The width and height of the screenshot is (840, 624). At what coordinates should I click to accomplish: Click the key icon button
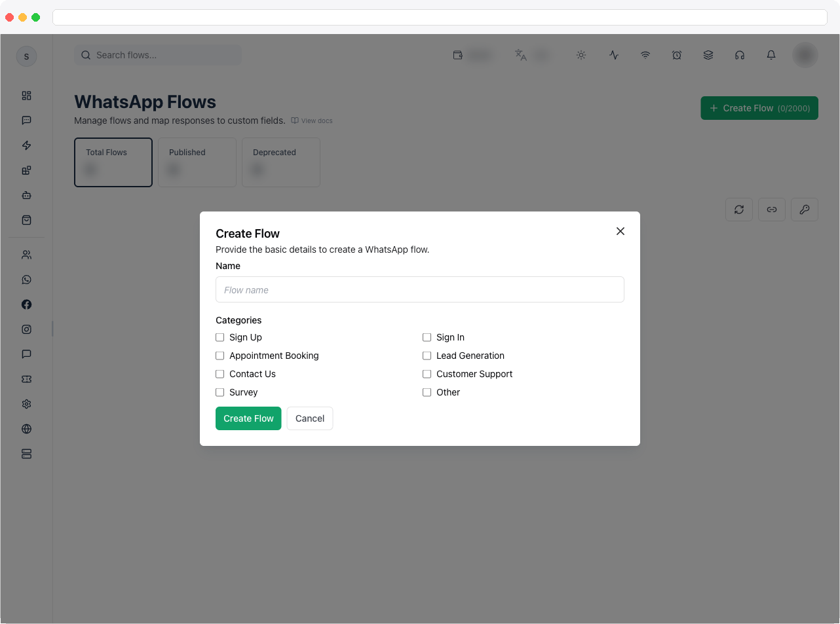(805, 210)
